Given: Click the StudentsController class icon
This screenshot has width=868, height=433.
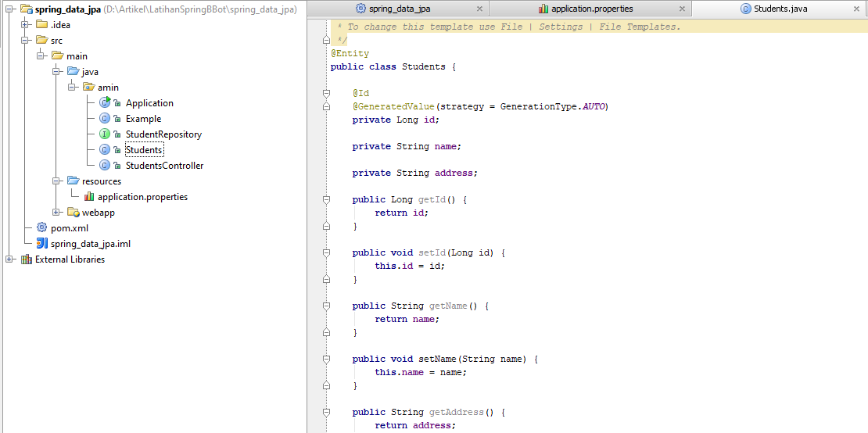Looking at the screenshot, I should pos(105,166).
